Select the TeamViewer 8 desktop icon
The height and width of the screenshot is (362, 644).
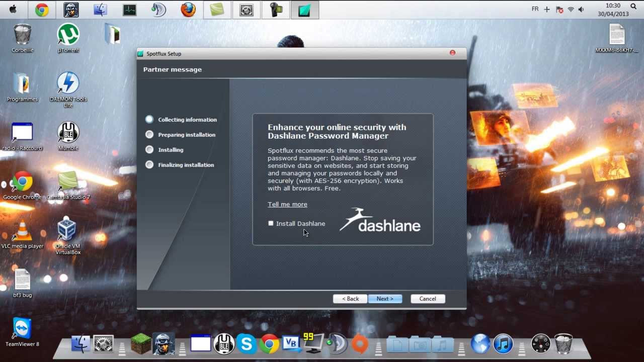22,332
